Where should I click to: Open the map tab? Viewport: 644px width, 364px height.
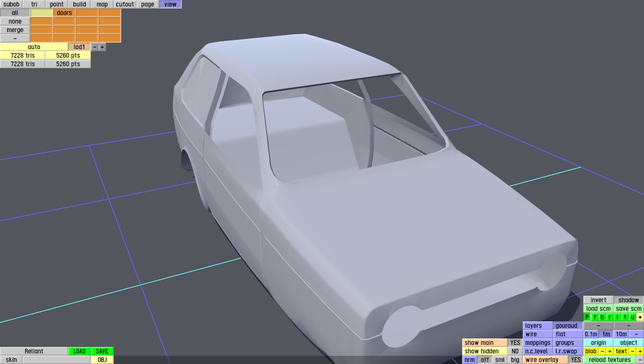[102, 4]
